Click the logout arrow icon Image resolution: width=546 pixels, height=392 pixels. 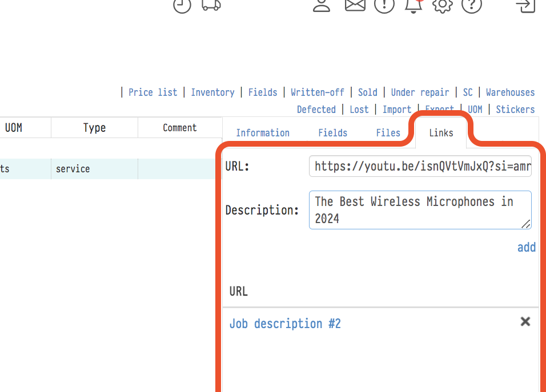[x=525, y=5]
